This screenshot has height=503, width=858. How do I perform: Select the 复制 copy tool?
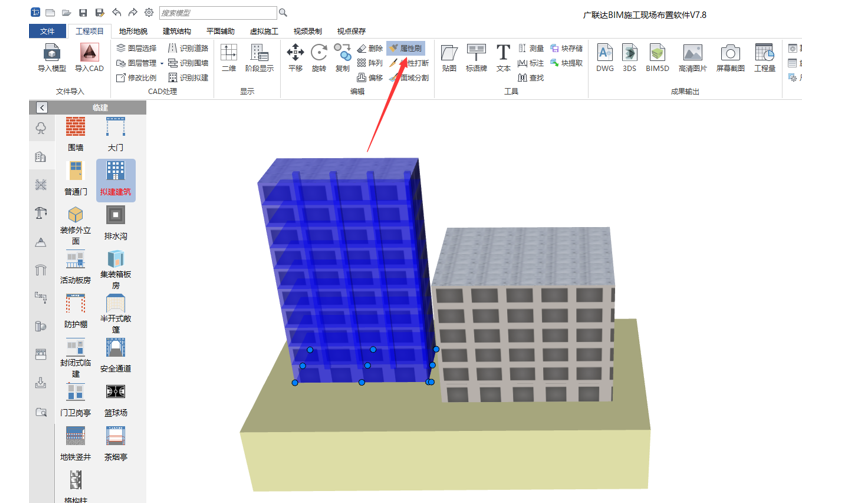(x=343, y=57)
